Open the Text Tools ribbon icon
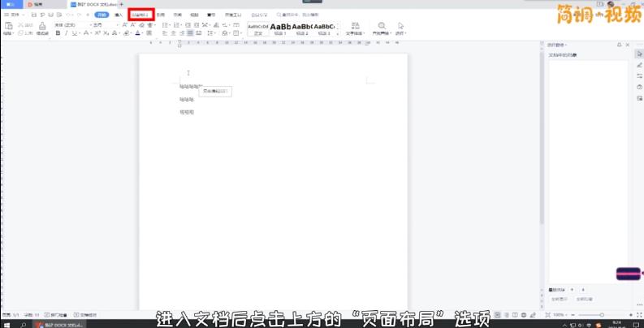Screen dimensions: 644x328 [357, 28]
